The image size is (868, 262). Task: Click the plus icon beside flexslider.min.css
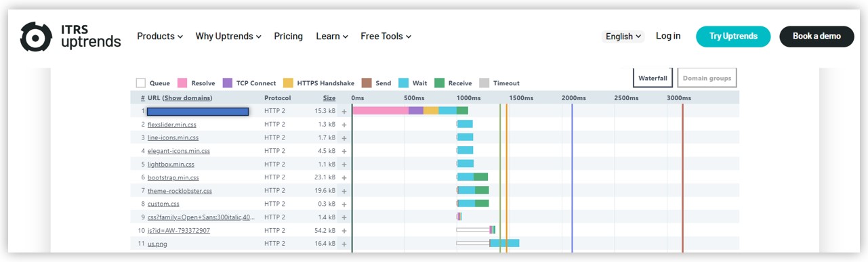[x=344, y=125]
